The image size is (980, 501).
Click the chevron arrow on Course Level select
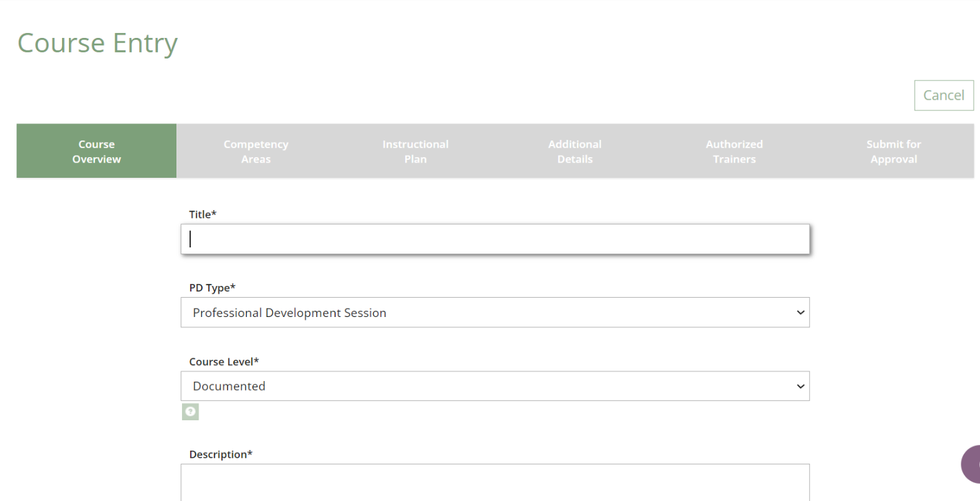(800, 387)
